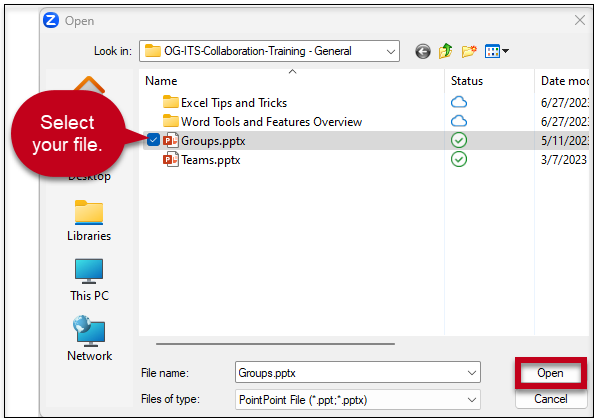Screen dimensions: 594x418
Task: Click the 5/11 date for Groups.pptx
Action: pyautogui.click(x=565, y=141)
